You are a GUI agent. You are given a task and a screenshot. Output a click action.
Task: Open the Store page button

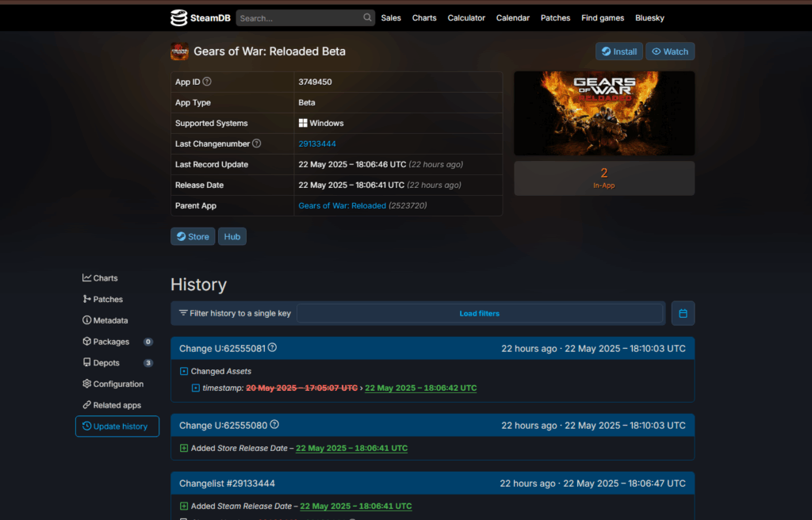click(193, 237)
